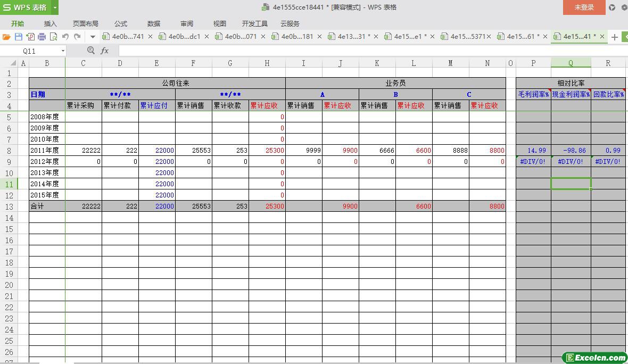This screenshot has height=364, width=628.
Task: Open the 开发工具 ribbon tab
Action: (255, 23)
